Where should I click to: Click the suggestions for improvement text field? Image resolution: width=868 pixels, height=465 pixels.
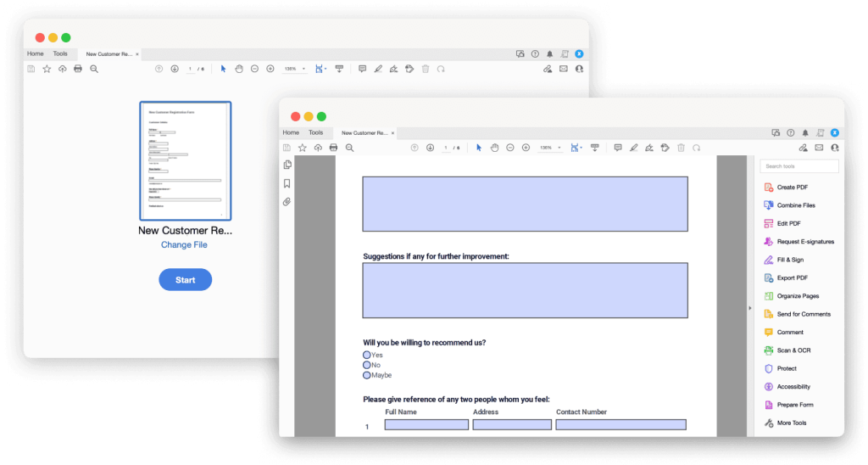point(526,290)
